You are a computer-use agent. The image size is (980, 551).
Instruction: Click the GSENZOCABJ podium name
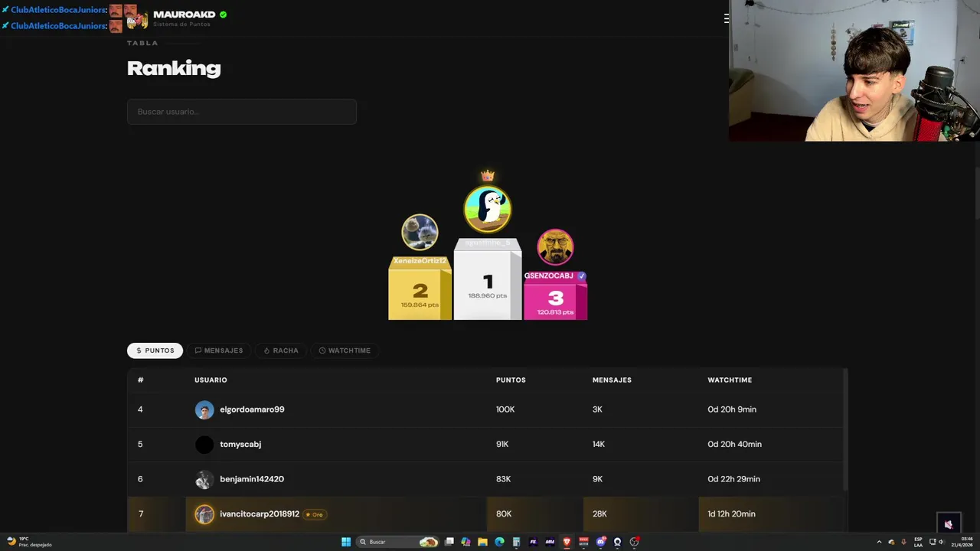tap(549, 275)
